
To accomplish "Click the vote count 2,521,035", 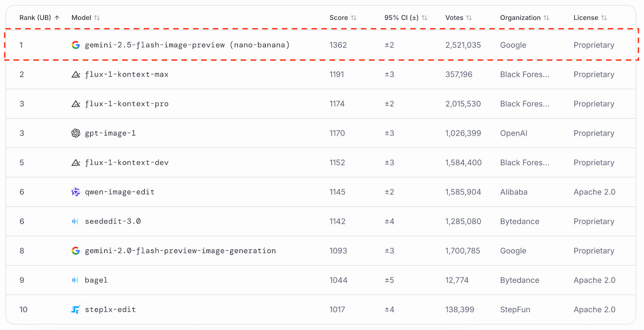I will click(463, 45).
